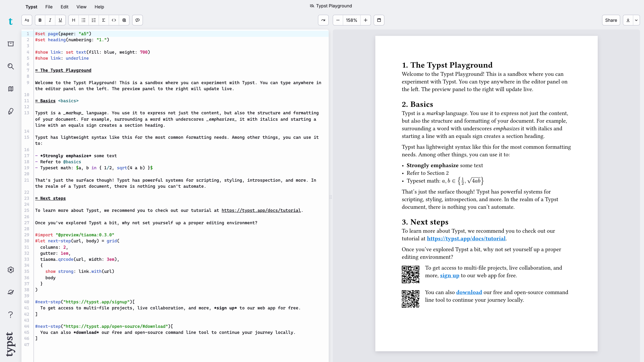The image size is (644, 362).
Task: Open the files panel in the sidebar
Action: point(11,44)
